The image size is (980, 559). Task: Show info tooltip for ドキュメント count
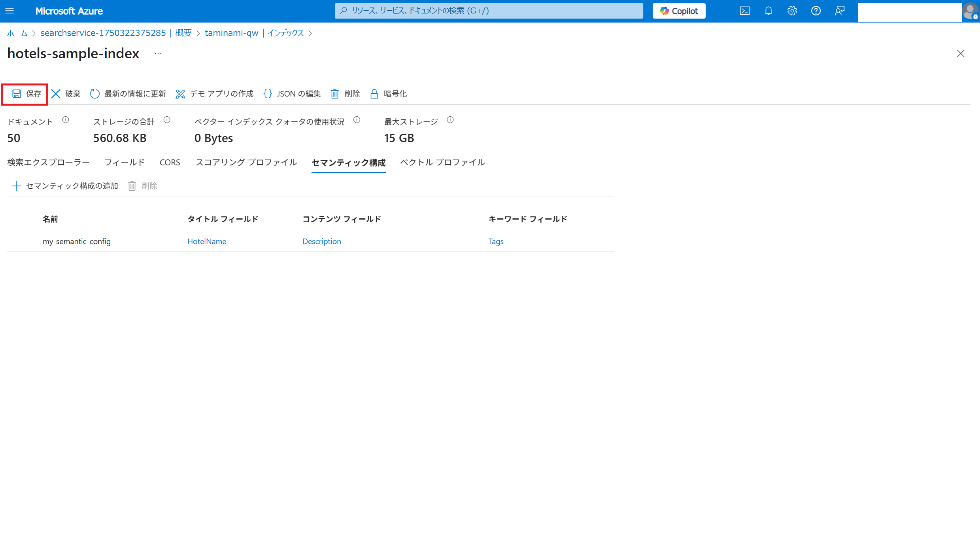click(x=66, y=120)
